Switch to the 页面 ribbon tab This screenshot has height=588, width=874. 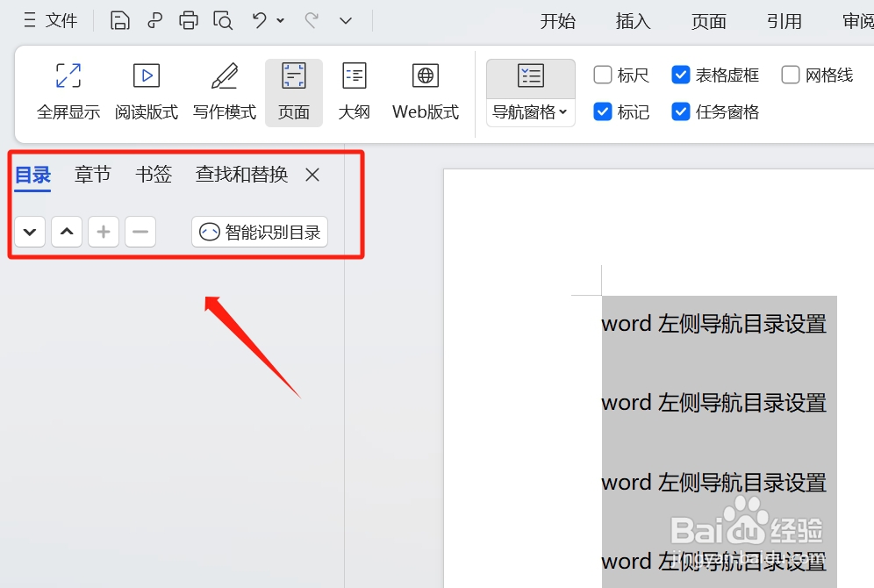(708, 21)
